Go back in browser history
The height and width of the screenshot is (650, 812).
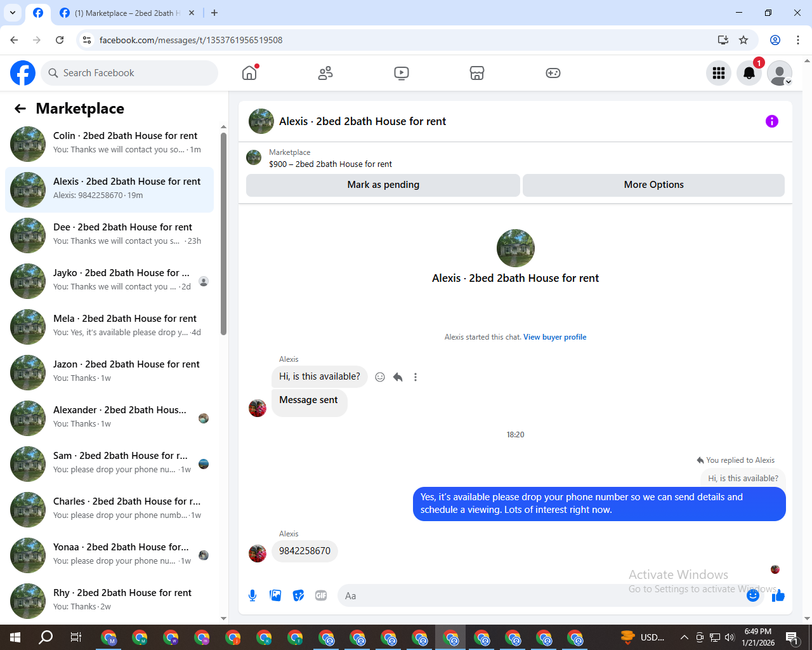tap(14, 40)
